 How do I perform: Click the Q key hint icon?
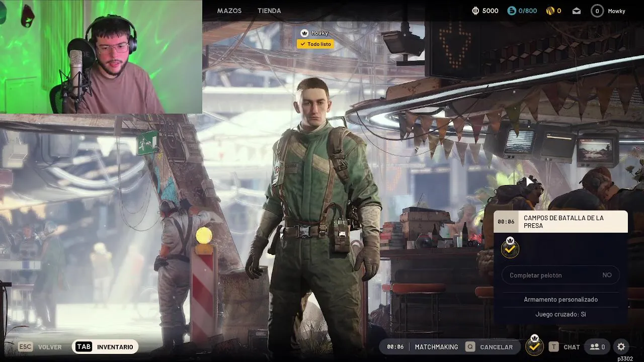click(x=470, y=347)
